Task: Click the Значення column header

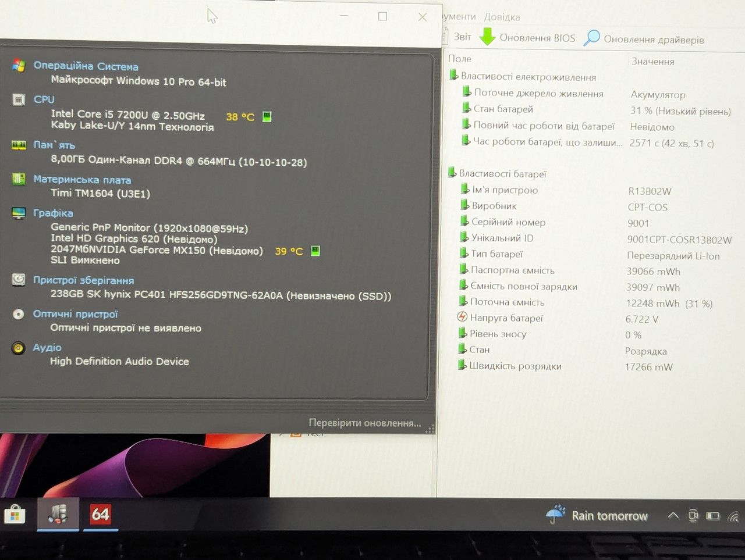Action: 652,61
